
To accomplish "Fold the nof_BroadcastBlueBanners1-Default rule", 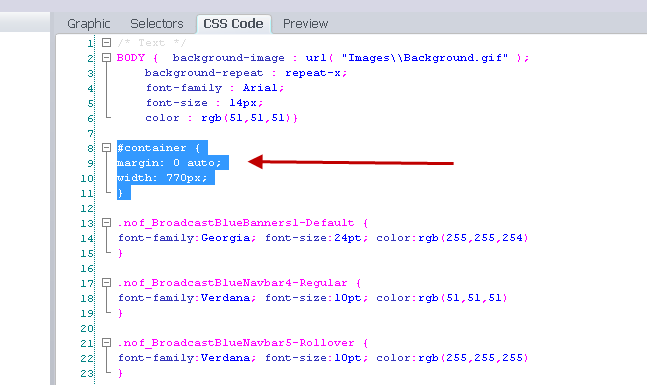I will pos(106,223).
